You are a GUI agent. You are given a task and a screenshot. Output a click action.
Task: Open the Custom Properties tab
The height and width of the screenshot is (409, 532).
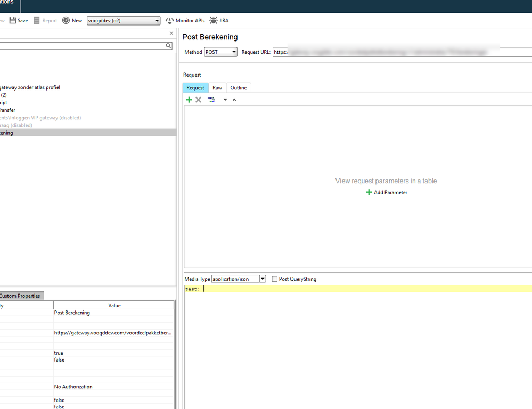20,296
